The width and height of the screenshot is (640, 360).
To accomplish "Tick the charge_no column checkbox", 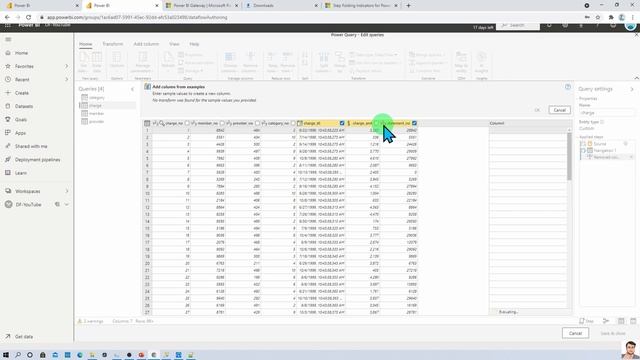I will click(187, 123).
